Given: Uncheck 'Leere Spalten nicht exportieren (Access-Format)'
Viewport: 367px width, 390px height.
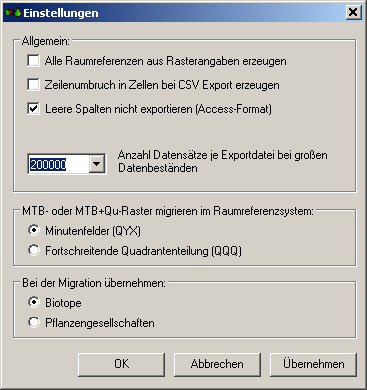Looking at the screenshot, I should click(x=33, y=109).
